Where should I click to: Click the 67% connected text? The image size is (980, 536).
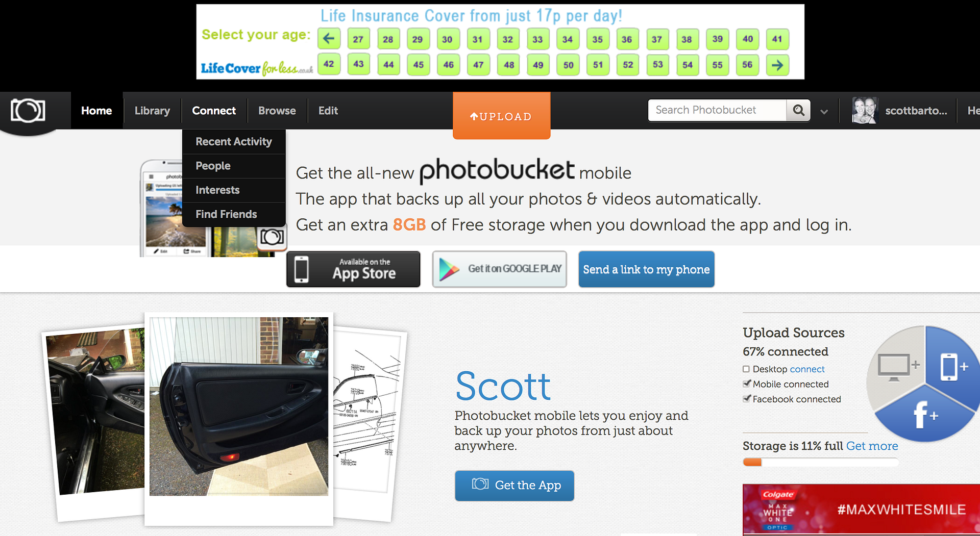(x=786, y=351)
